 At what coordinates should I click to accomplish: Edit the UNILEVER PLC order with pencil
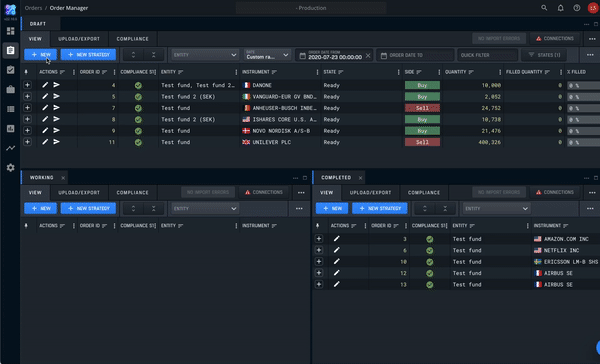(45, 142)
